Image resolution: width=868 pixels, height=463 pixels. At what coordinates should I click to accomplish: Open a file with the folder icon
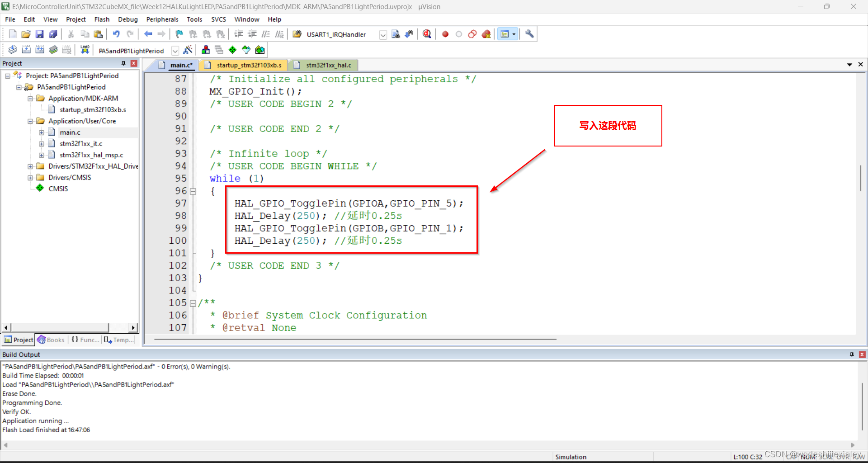point(26,34)
